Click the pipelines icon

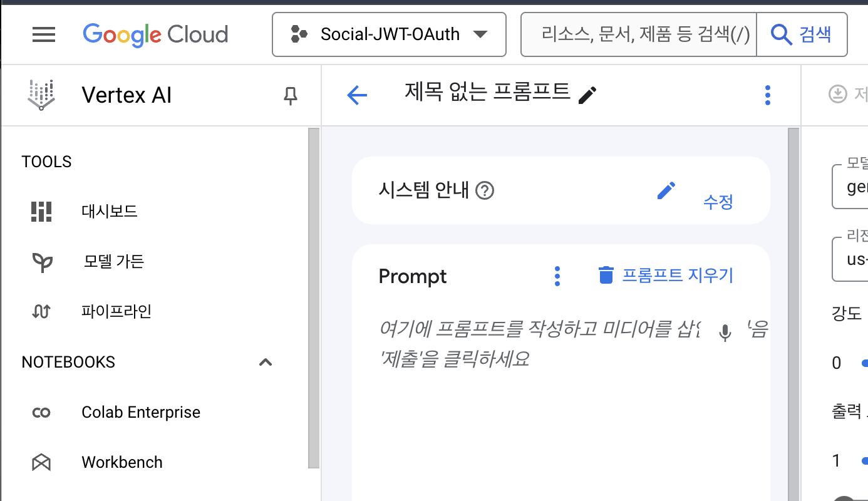pyautogui.click(x=41, y=311)
